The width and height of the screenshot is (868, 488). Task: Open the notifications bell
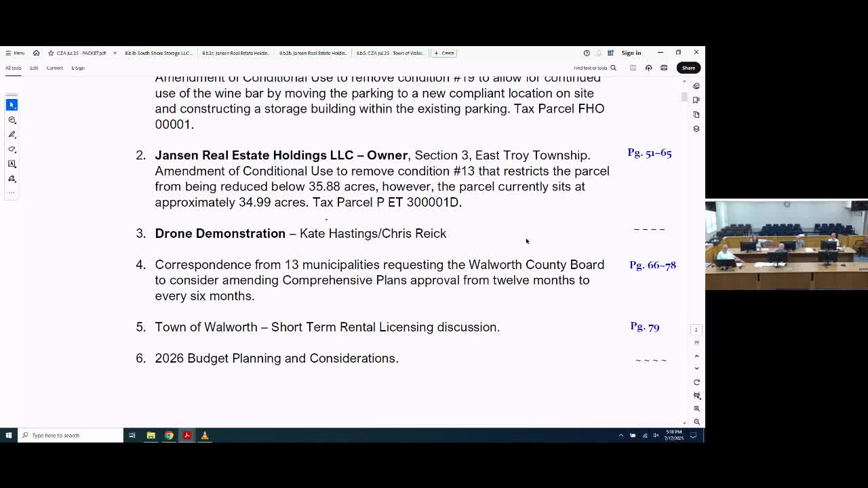599,53
